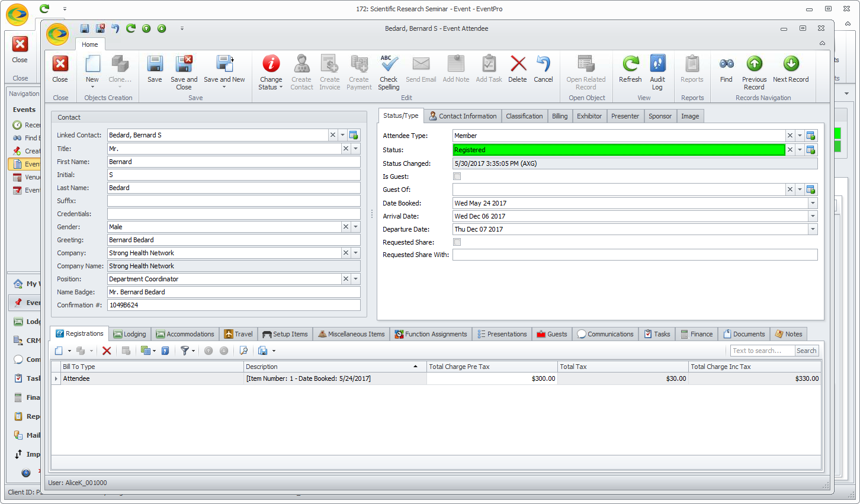Expand the Attendee Type dropdown arrow
This screenshot has height=504, width=860.
coord(800,136)
